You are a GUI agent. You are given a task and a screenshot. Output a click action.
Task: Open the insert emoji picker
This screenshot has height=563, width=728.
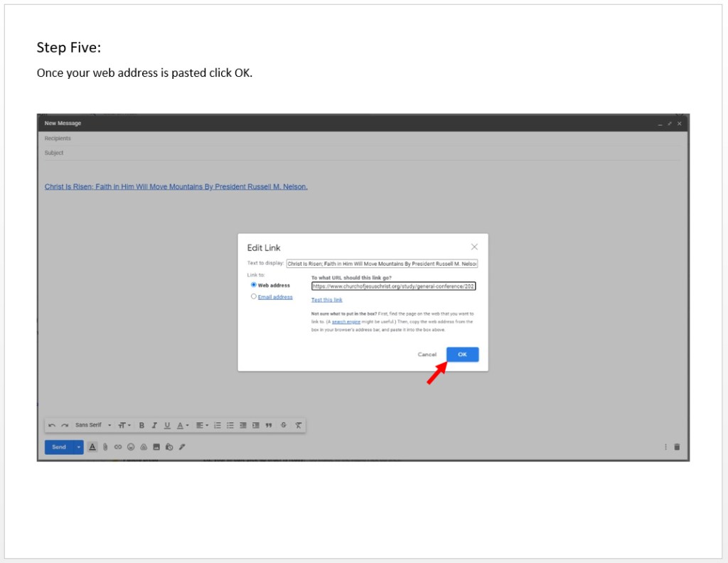131,447
